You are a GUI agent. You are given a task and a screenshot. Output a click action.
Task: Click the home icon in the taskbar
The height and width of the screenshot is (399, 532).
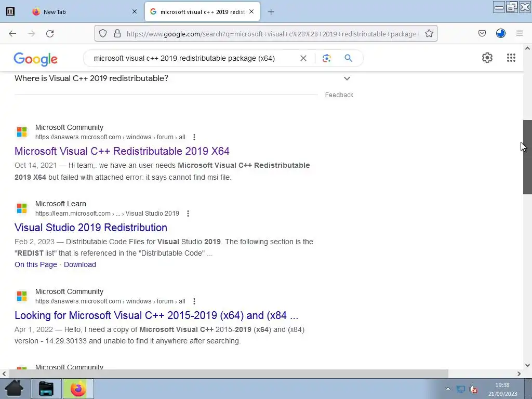14,389
